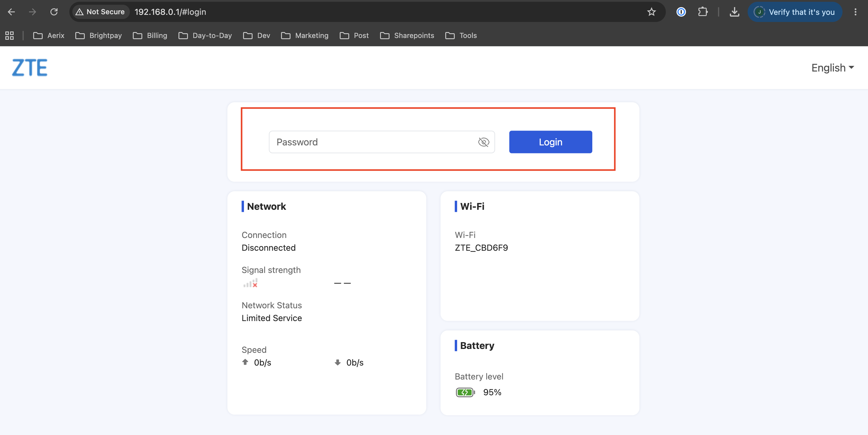Click the signal strength dashes value
Screen dimensions: 868x435
[x=342, y=283]
